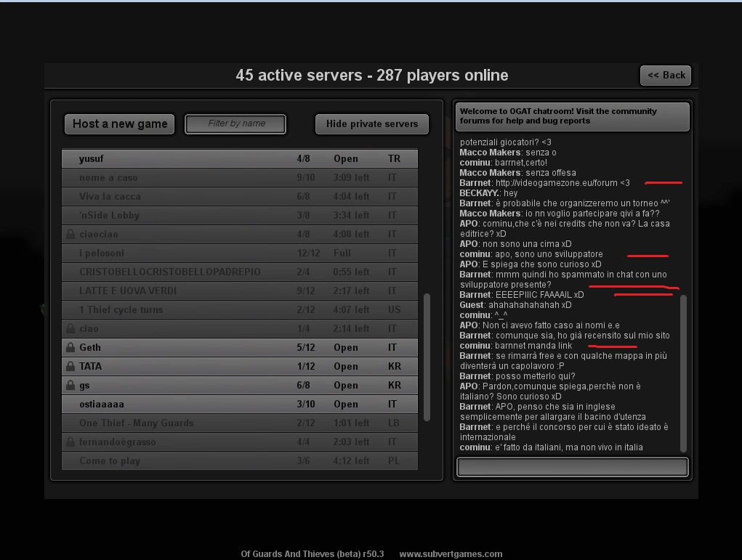The image size is (742, 560).
Task: Click the lock icon on ciao server
Action: (x=70, y=328)
